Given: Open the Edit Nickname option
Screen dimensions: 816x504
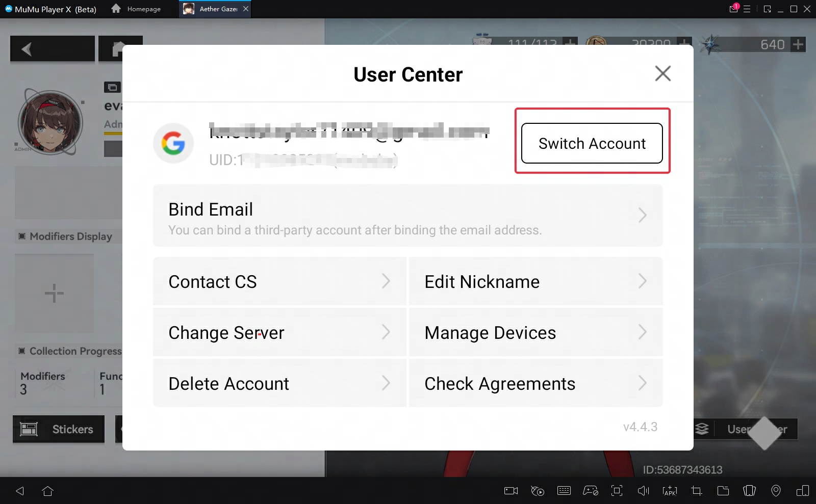Looking at the screenshot, I should (x=535, y=282).
